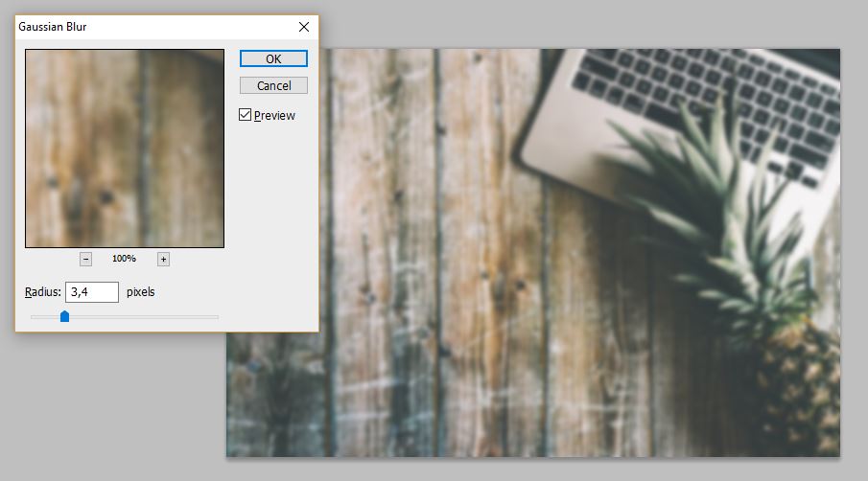Zoom in the preview with plus icon
Screen dimensions: 868x481
[163, 259]
